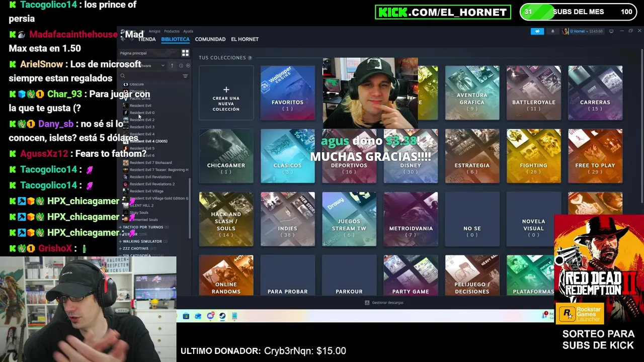
Task: Open the El Hornet account menu
Action: pos(583,31)
